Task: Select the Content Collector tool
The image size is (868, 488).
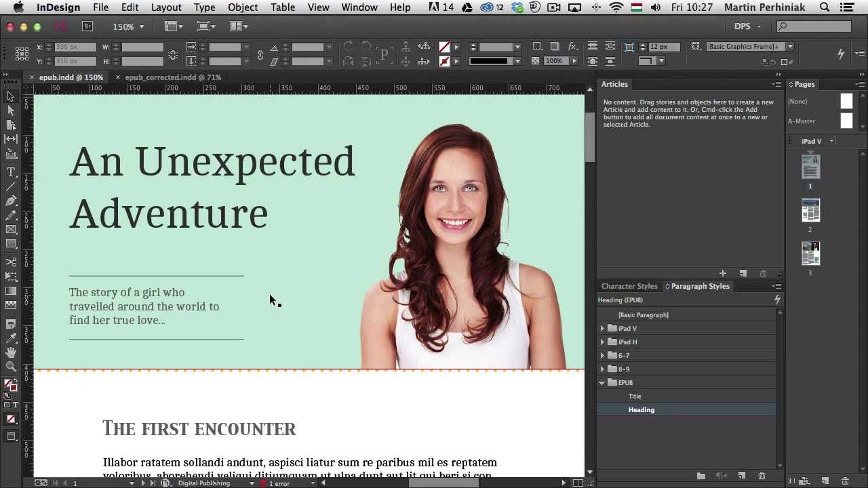Action: [x=11, y=154]
